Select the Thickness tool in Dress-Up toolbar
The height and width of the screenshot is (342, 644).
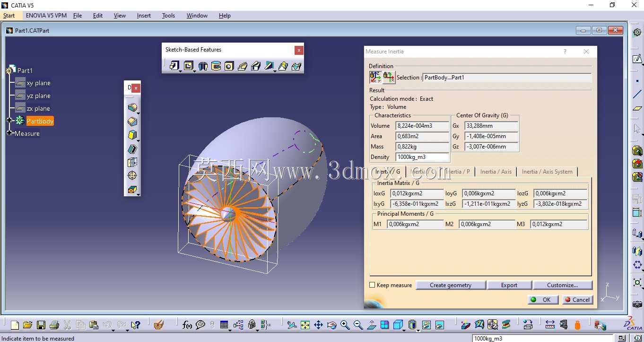click(x=132, y=162)
